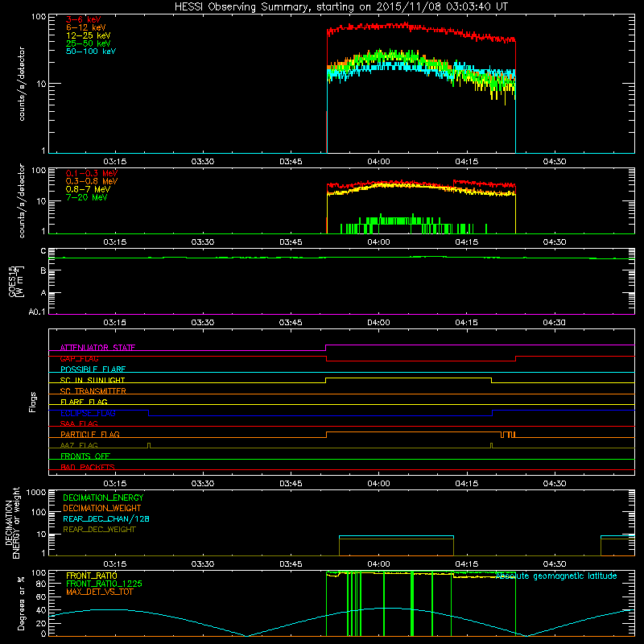Click the 7-20 MeV legend label

86,197
